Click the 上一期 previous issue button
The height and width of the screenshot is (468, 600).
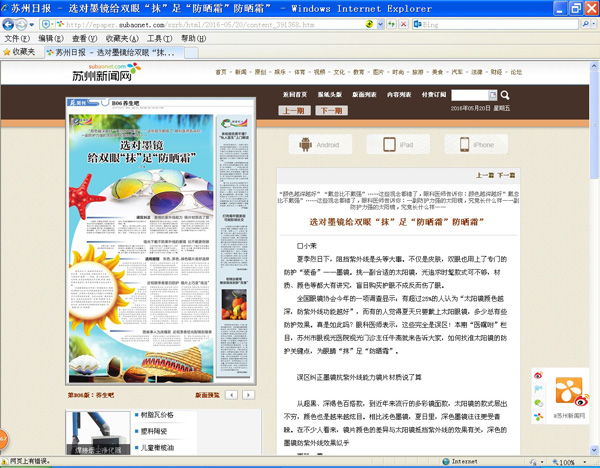tap(294, 111)
